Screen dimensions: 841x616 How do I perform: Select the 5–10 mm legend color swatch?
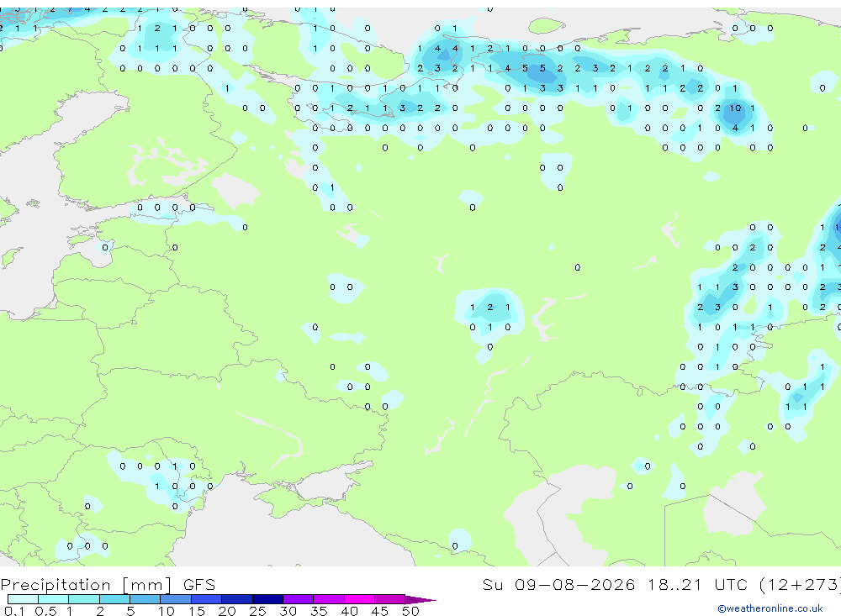pyautogui.click(x=145, y=599)
